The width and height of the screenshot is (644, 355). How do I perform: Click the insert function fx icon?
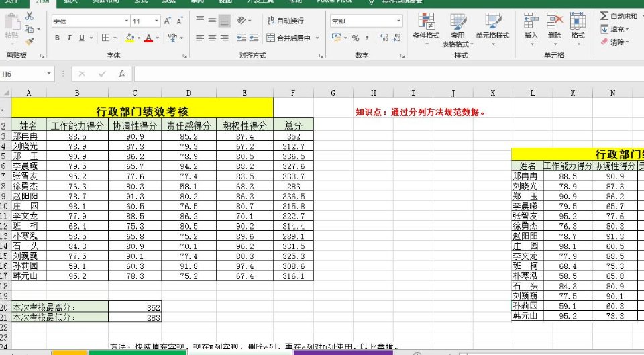coord(122,74)
